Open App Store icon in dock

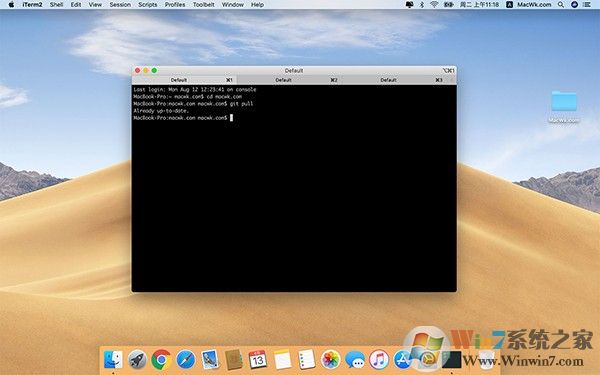402,359
